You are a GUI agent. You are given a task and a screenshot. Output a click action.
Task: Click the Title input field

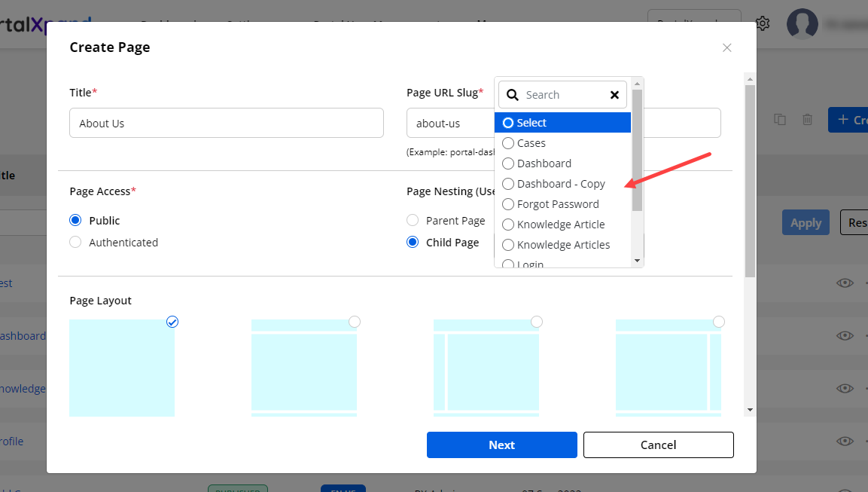(226, 123)
